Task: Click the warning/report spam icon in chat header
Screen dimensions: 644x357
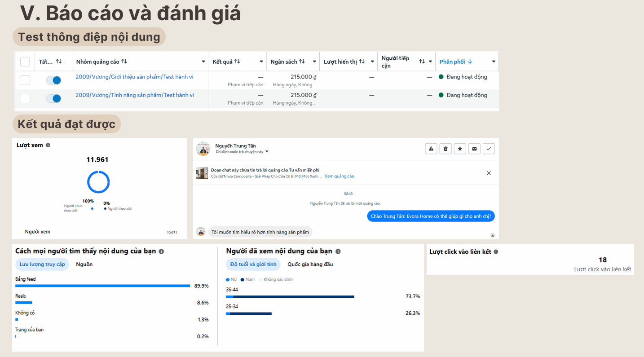Action: point(431,149)
